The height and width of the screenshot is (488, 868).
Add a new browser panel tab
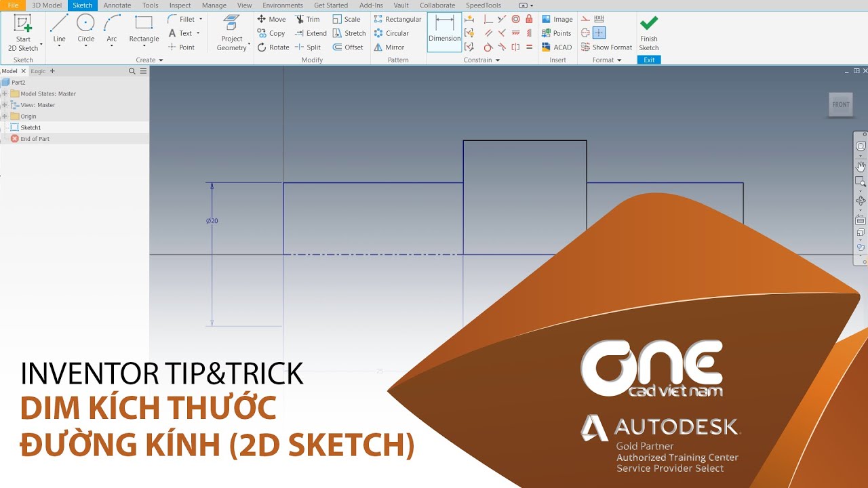click(x=52, y=71)
